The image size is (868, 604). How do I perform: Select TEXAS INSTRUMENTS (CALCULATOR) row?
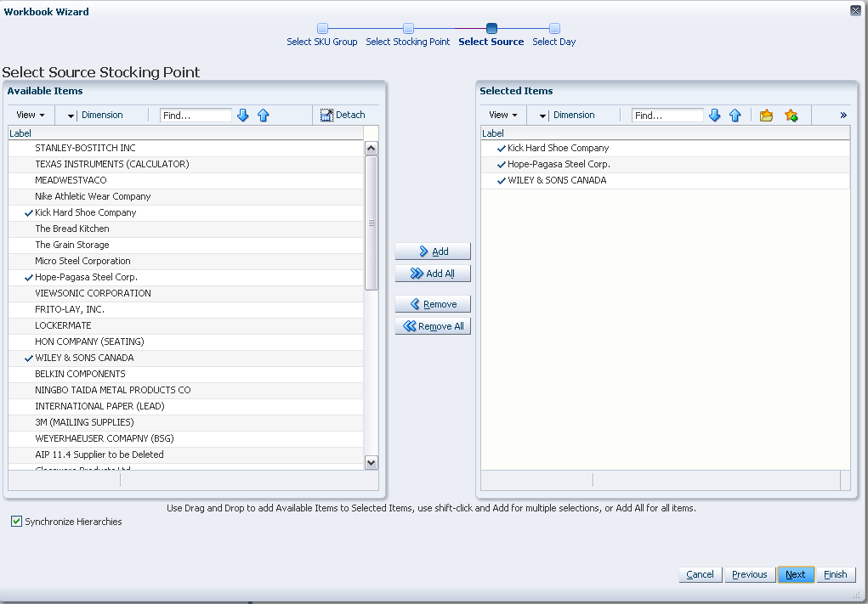click(185, 164)
